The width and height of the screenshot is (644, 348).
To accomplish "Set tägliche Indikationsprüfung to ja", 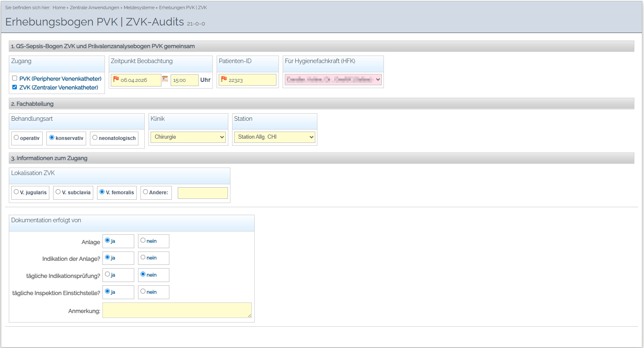I will coord(107,274).
